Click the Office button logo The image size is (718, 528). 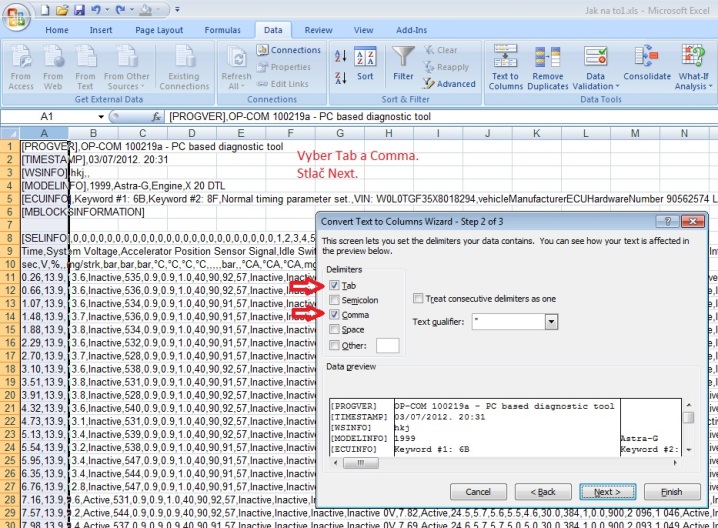16,17
